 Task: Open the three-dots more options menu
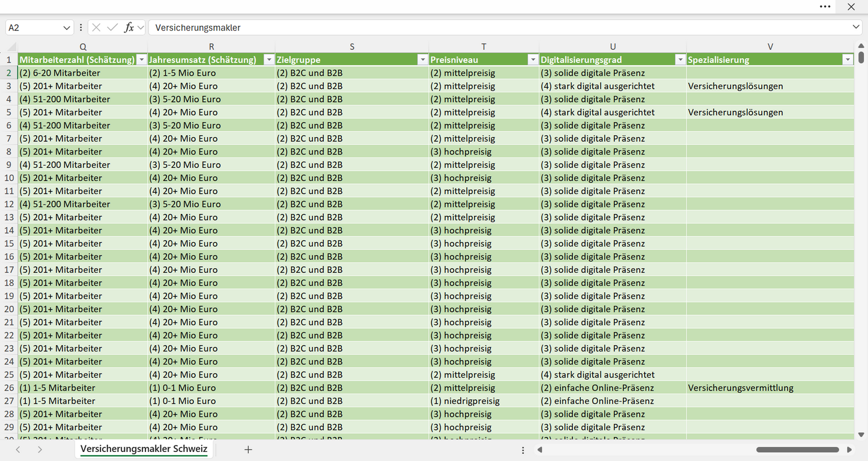[x=825, y=7]
